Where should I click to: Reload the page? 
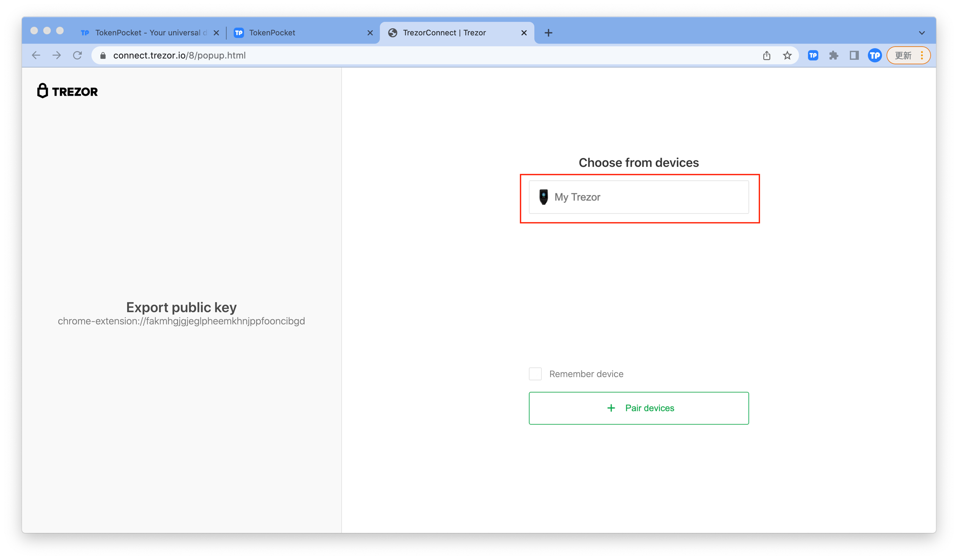(x=77, y=55)
